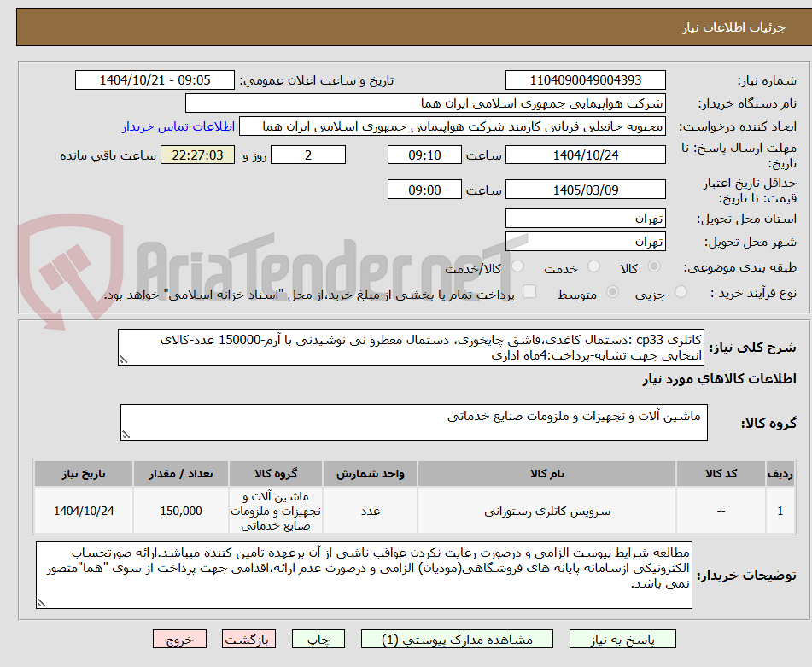Select the کالا/خدمت radio button

coord(519,267)
